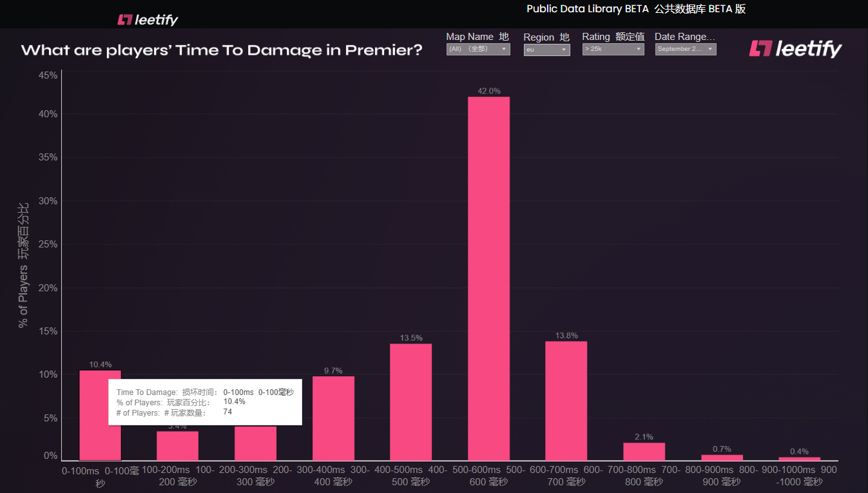Select the 800-900ms bar at 0.7%
The height and width of the screenshot is (493, 868).
coord(722,458)
